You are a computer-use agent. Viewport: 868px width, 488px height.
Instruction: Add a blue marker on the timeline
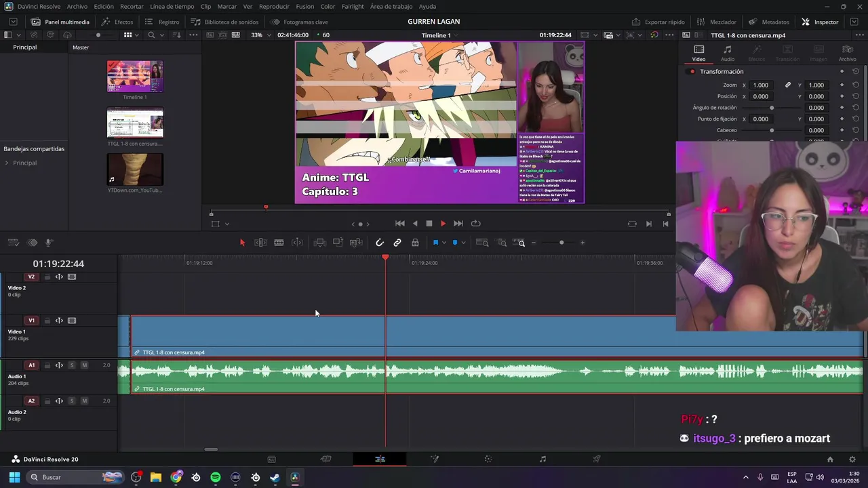coord(455,243)
